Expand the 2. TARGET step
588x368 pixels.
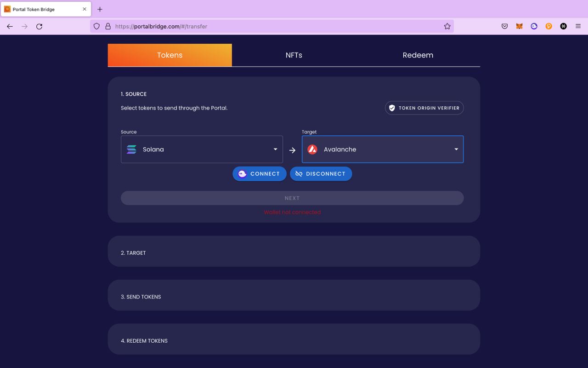(294, 251)
